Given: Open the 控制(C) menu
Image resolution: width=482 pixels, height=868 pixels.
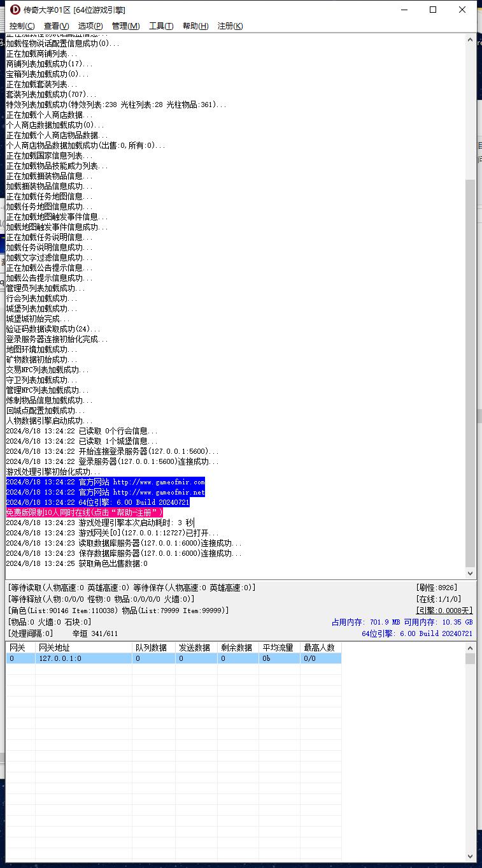Looking at the screenshot, I should pos(22,25).
